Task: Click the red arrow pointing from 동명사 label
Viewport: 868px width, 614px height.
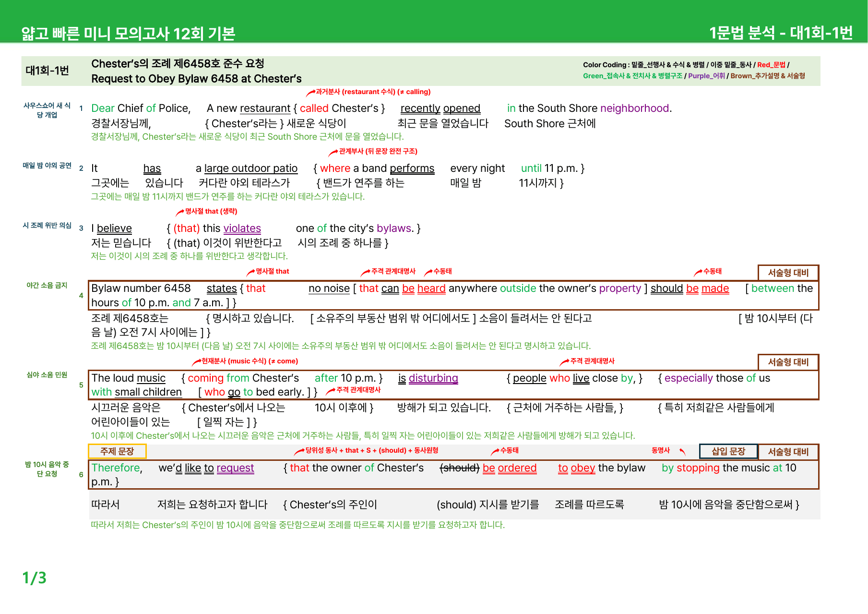Action: tap(682, 451)
